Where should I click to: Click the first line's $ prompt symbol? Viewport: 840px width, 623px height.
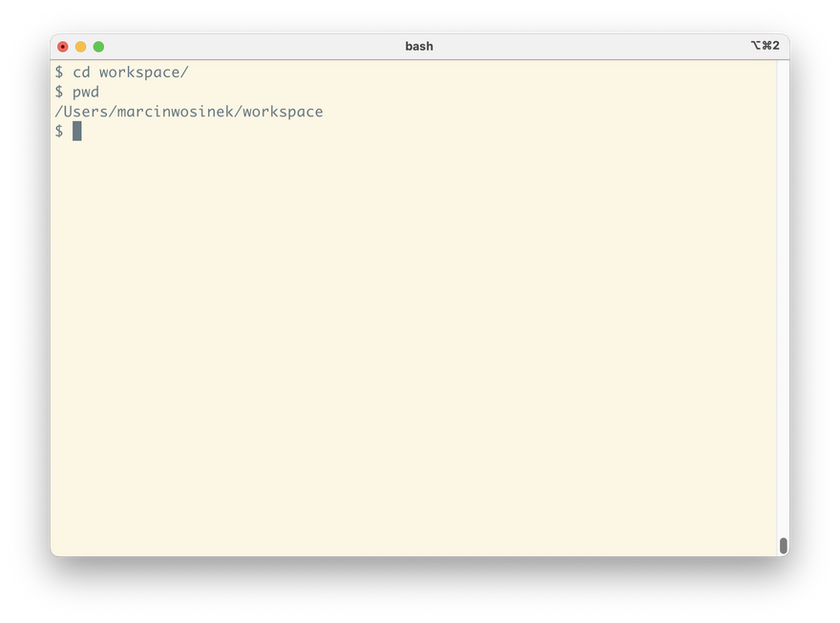coord(59,73)
